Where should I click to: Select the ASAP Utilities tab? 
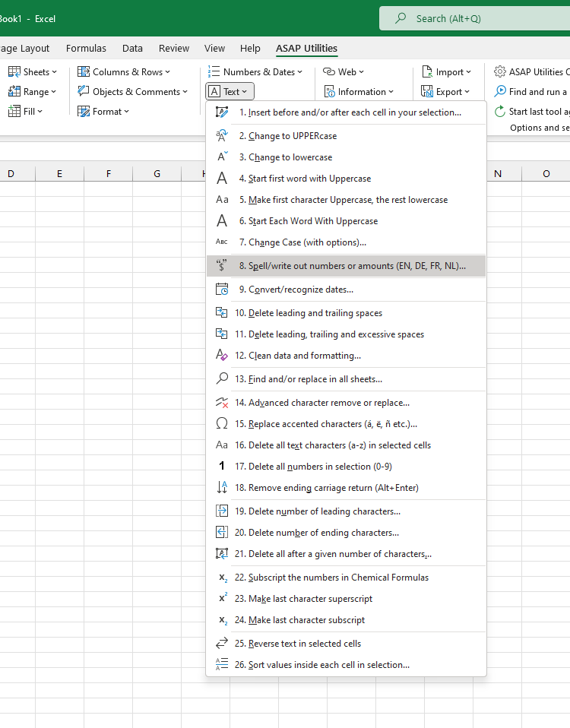(x=306, y=49)
